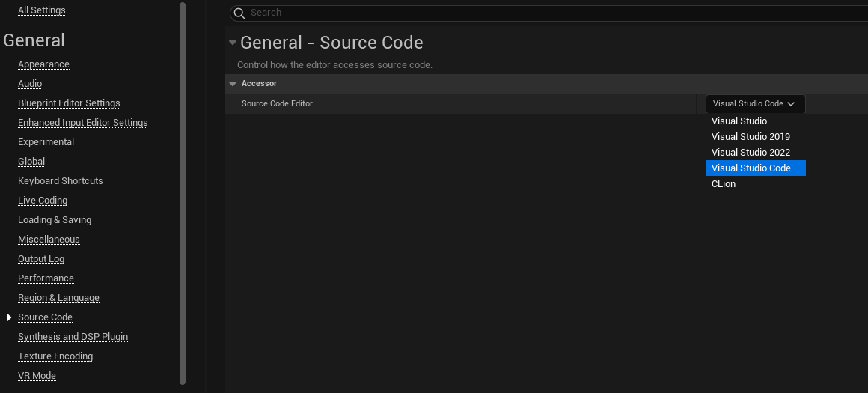This screenshot has height=393, width=868.
Task: Open the Source Code Editor dropdown
Action: [x=755, y=103]
